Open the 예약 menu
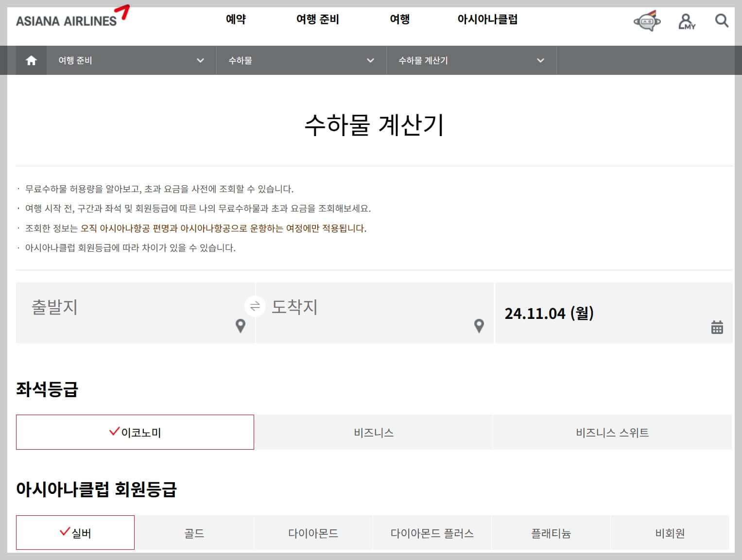 point(236,19)
